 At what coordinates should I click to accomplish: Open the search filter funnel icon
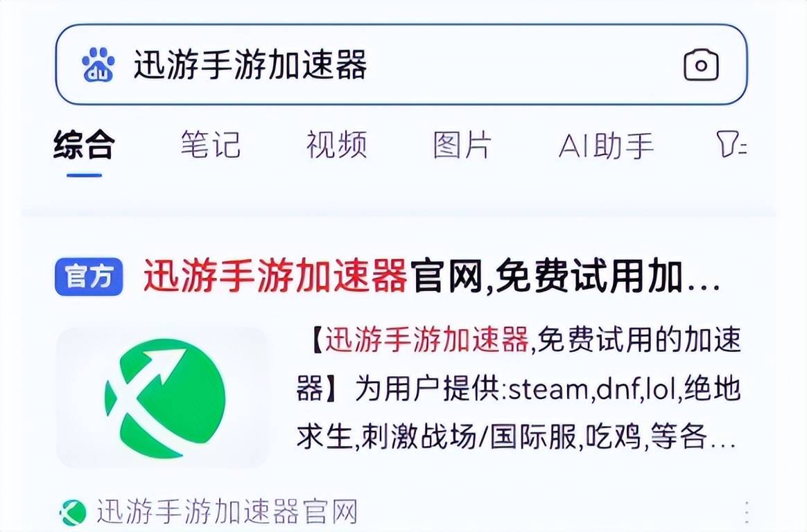coord(731,143)
